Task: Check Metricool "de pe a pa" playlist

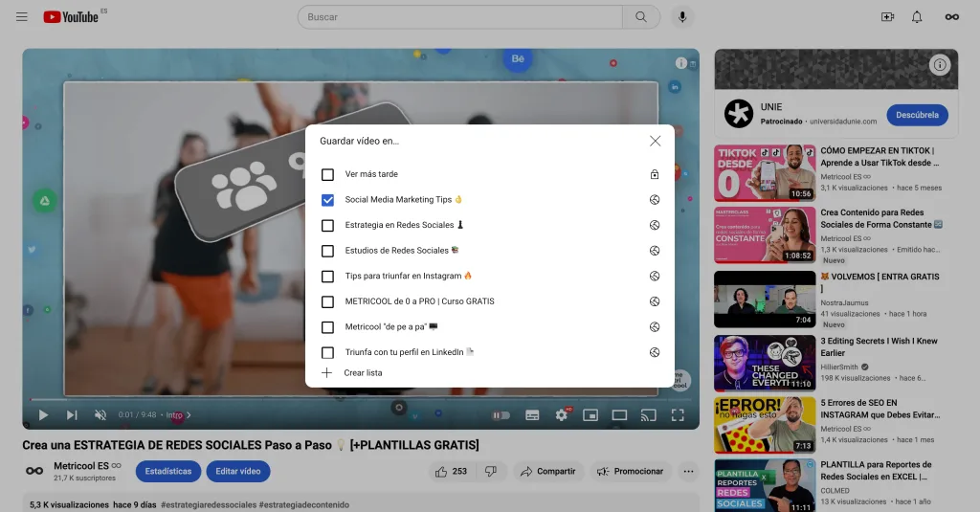Action: (327, 327)
